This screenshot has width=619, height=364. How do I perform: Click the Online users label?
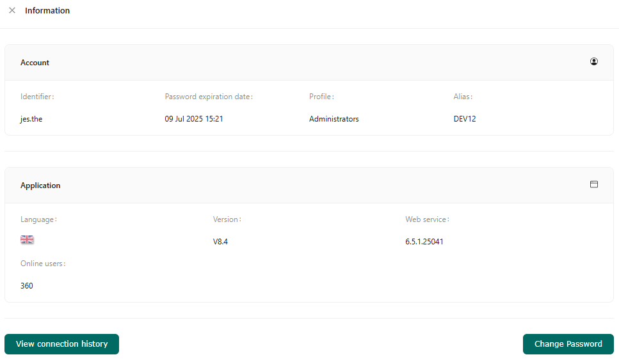click(x=43, y=264)
